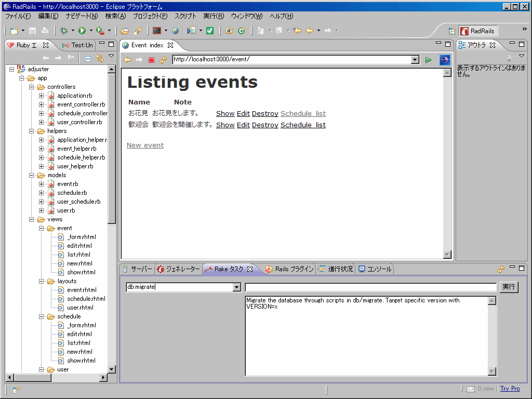Click the New event link

click(145, 145)
